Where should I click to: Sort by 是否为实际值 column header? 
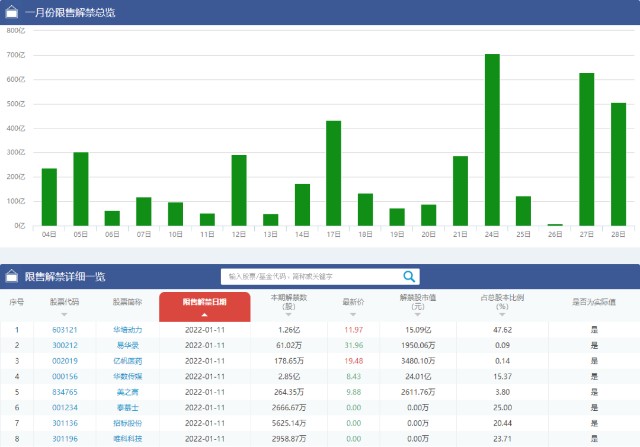coord(593,301)
